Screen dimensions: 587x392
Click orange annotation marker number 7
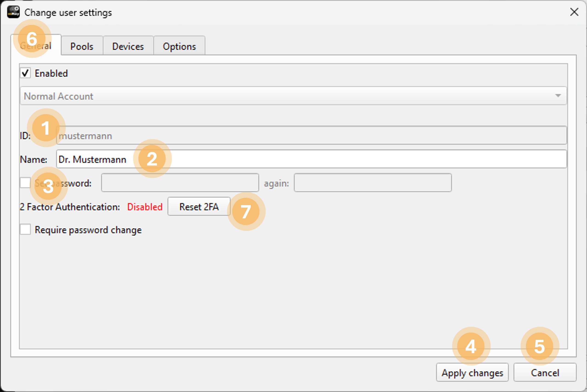pyautogui.click(x=246, y=212)
